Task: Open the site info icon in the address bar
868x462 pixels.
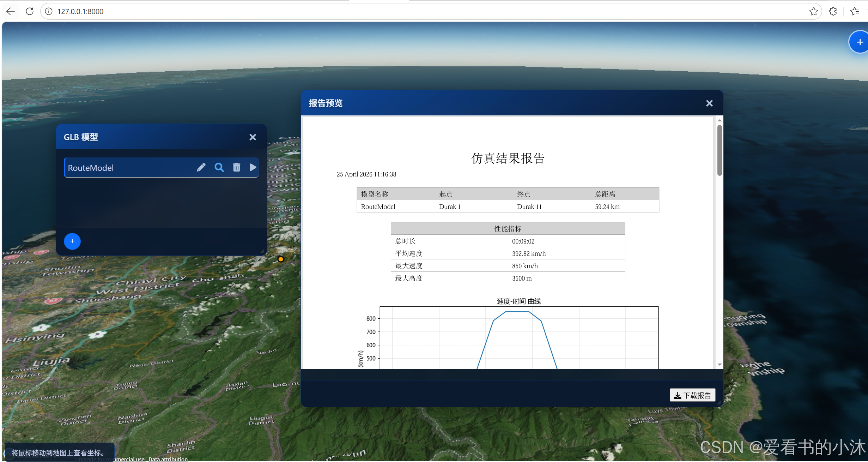Action: (49, 11)
